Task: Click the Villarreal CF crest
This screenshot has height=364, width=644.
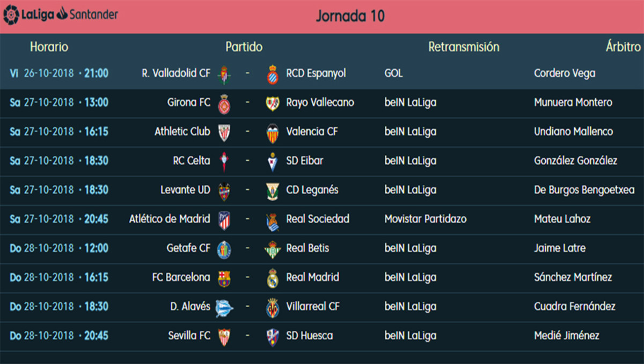Action: (x=273, y=307)
